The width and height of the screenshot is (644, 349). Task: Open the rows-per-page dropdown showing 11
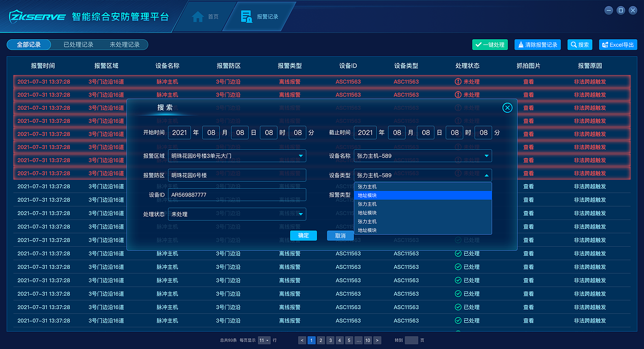(264, 340)
